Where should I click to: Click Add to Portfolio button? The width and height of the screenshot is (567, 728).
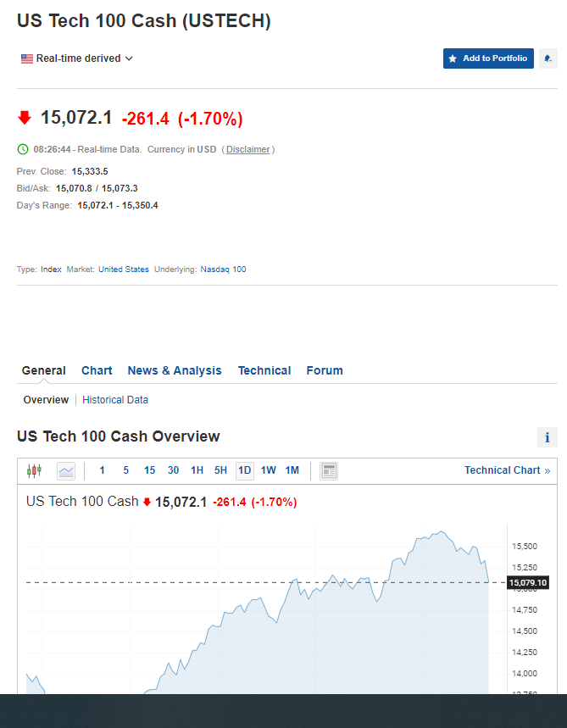(x=488, y=58)
